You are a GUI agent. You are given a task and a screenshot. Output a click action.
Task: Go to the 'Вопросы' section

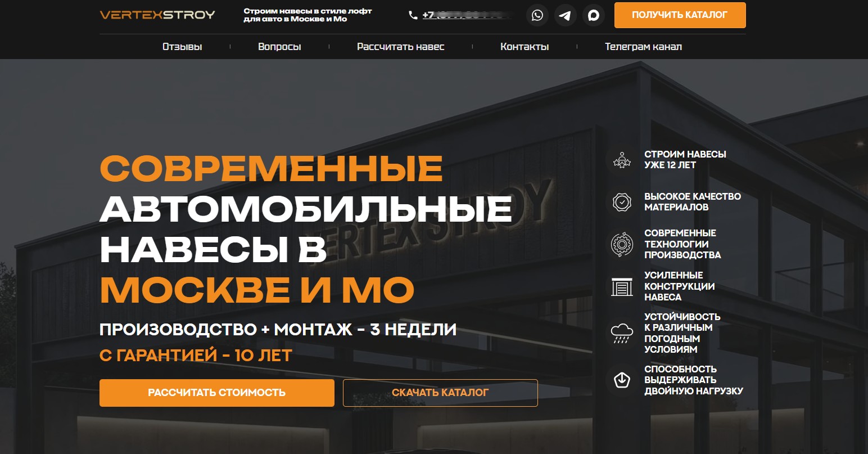click(279, 47)
